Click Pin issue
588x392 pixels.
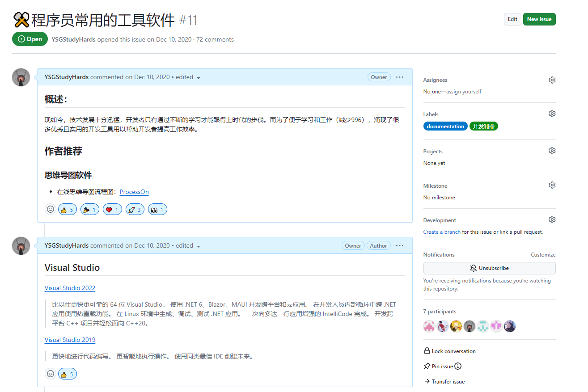[439, 367]
